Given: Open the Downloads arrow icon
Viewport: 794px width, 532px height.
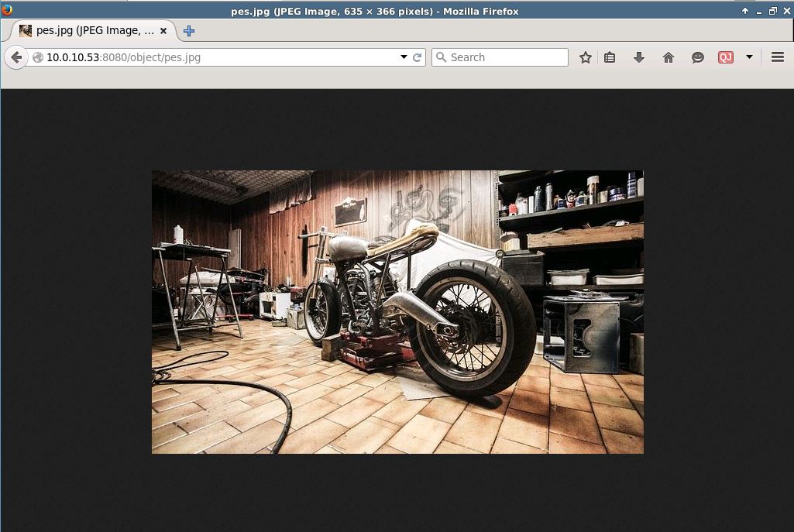Looking at the screenshot, I should tap(639, 57).
